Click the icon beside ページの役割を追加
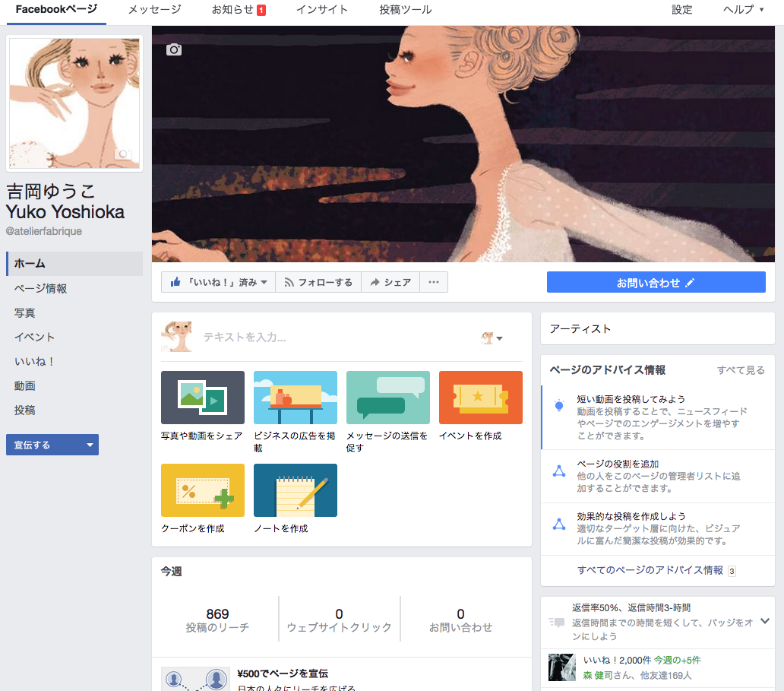Screen dimensions: 784x691 (559, 471)
